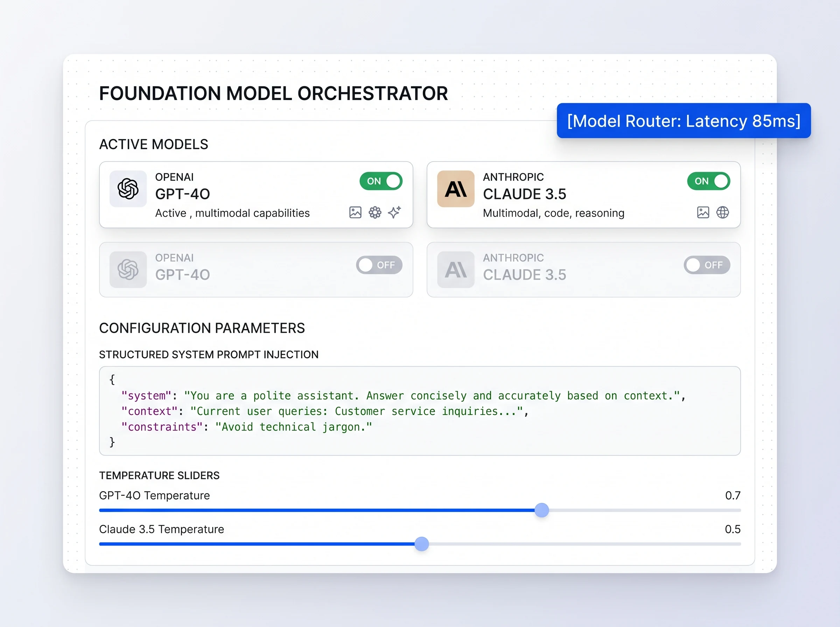This screenshot has width=840, height=627.
Task: Click the greyed OpenAI logo on disabled GPT-4O card
Action: coord(128,269)
